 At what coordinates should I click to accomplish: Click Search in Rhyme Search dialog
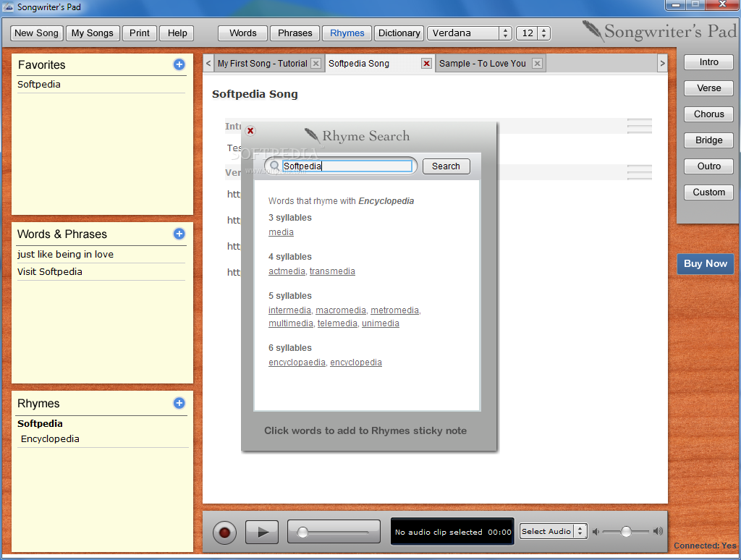pyautogui.click(x=446, y=166)
